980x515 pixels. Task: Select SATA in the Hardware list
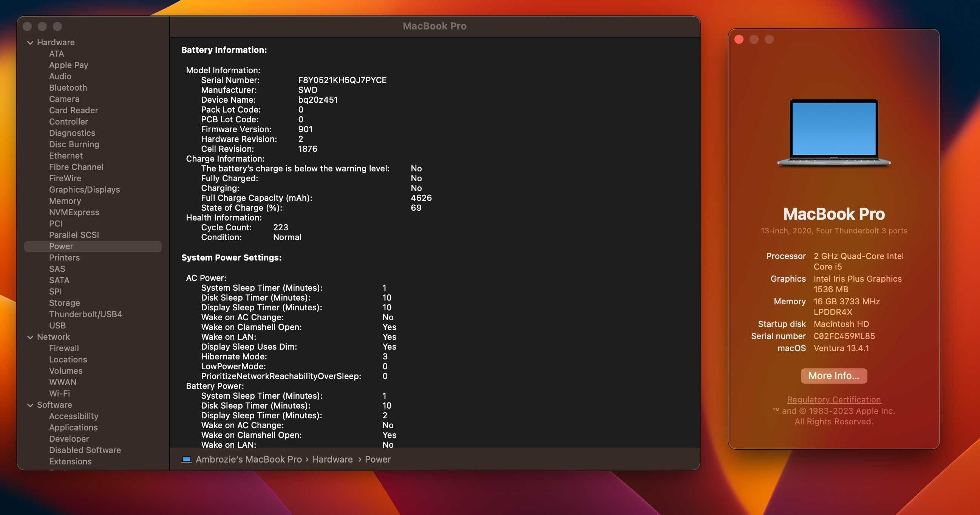pyautogui.click(x=59, y=281)
